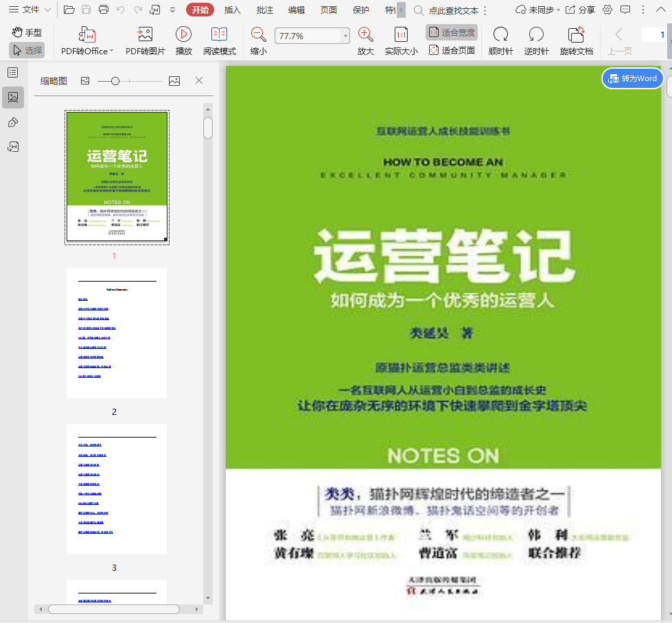This screenshot has width=672, height=623.
Task: Open the outline/bookmarks sidebar icon
Action: [12, 73]
